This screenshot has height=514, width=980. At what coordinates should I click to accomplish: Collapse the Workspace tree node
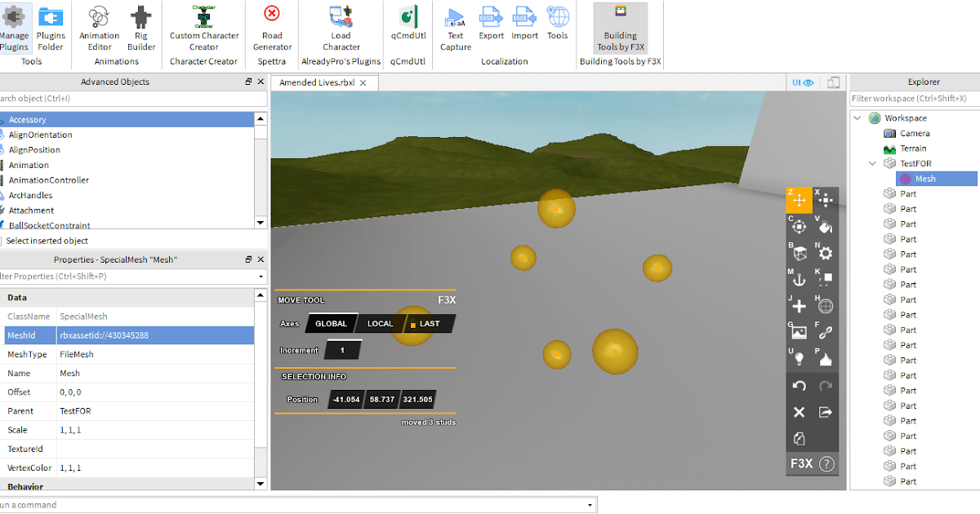pos(857,118)
